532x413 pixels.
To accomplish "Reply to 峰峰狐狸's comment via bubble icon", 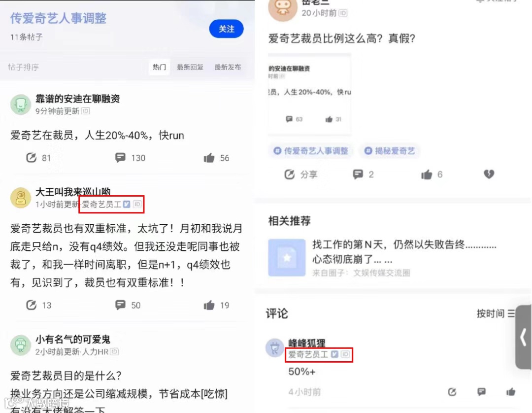I will tap(481, 392).
